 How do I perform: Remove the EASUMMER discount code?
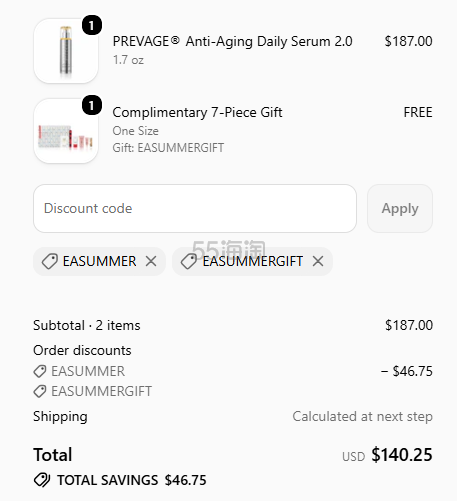click(151, 261)
